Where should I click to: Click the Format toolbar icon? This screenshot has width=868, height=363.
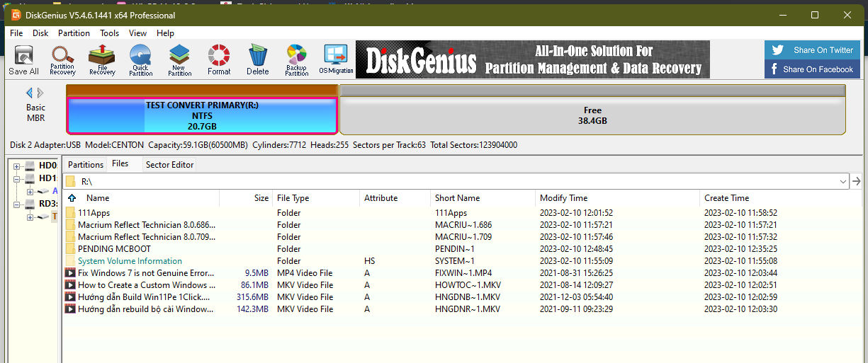click(219, 59)
